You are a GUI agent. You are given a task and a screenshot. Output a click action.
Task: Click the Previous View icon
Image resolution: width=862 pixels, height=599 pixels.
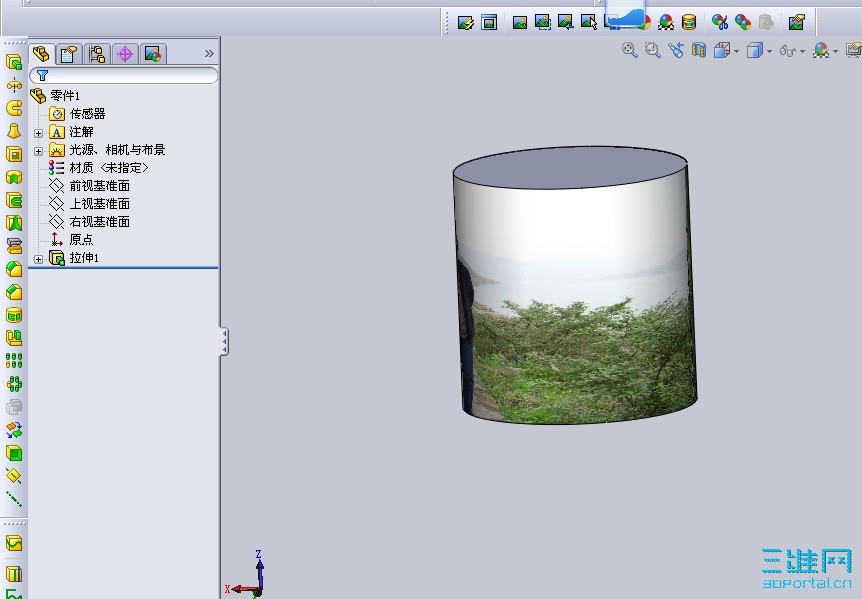pos(676,51)
